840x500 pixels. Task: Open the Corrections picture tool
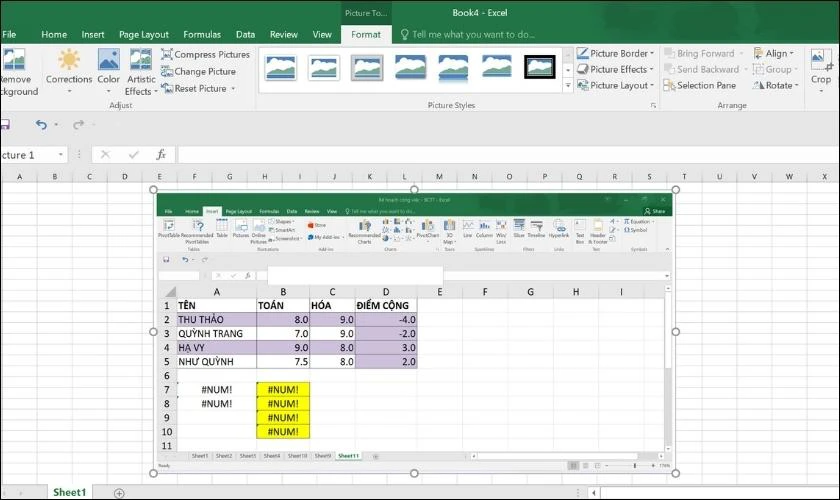[69, 71]
